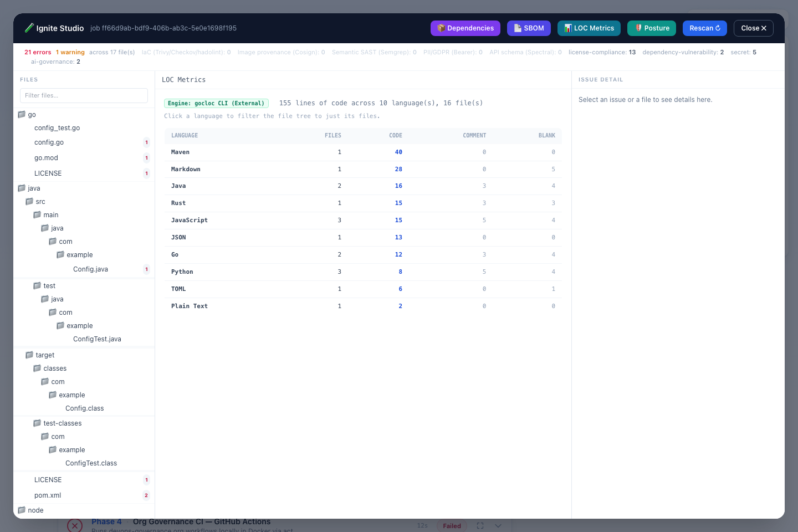Screen dimensions: 798x532
Task: Filter file tree by JSON language
Action: pyautogui.click(x=363, y=238)
